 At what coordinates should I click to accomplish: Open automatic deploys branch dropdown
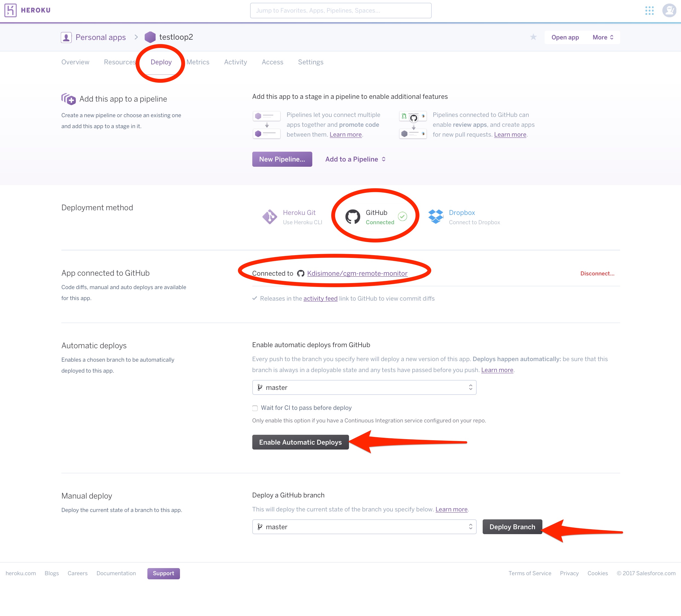coord(364,387)
